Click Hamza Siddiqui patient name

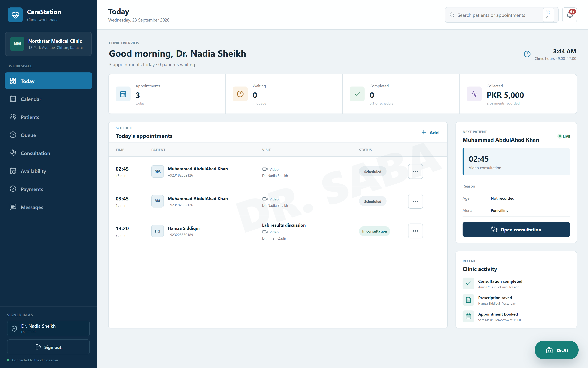click(x=183, y=228)
